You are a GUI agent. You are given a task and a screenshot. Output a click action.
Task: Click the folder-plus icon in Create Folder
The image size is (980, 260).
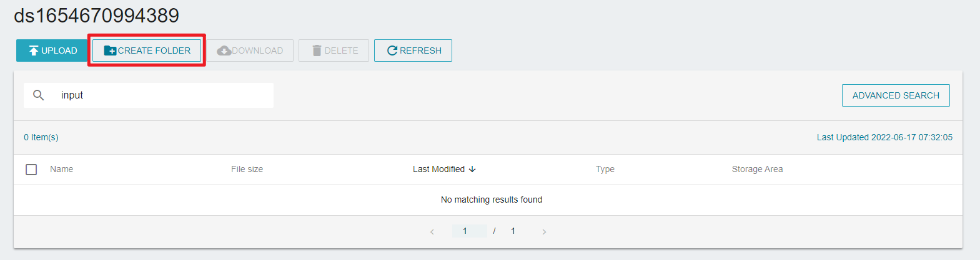(110, 51)
